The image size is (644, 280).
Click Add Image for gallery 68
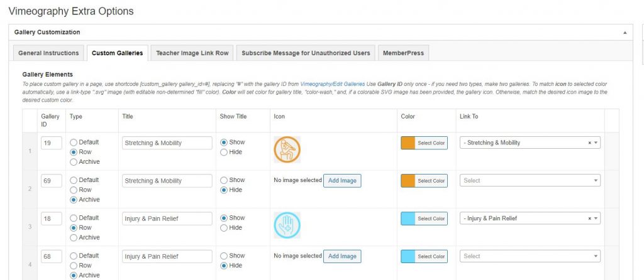pyautogui.click(x=342, y=256)
